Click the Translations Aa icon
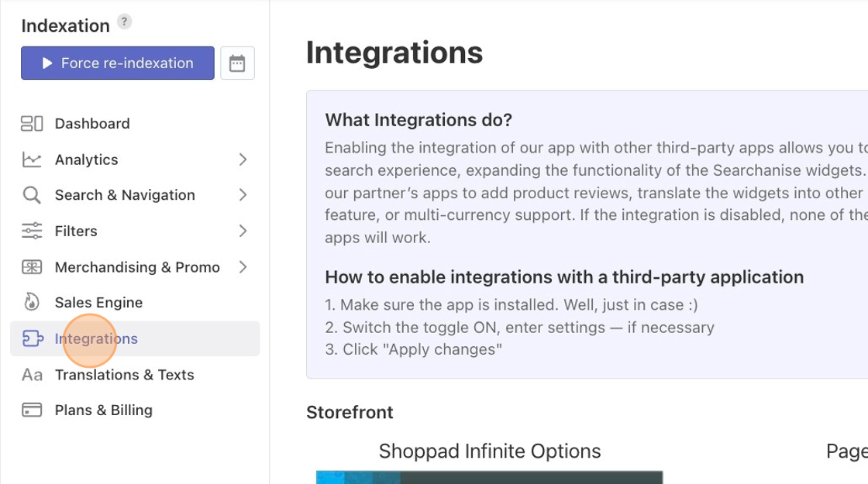Viewport: 868px width, 484px height. click(x=32, y=375)
